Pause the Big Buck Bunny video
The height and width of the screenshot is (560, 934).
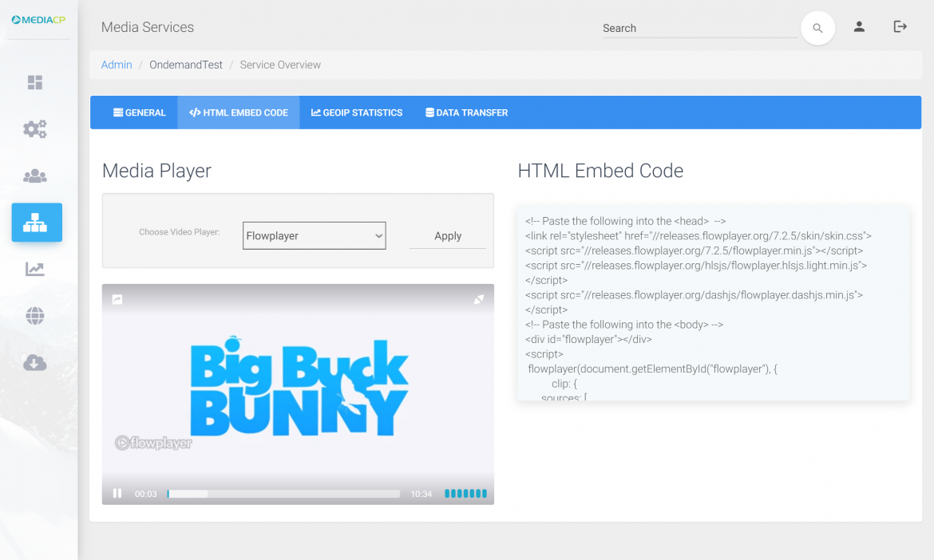117,494
